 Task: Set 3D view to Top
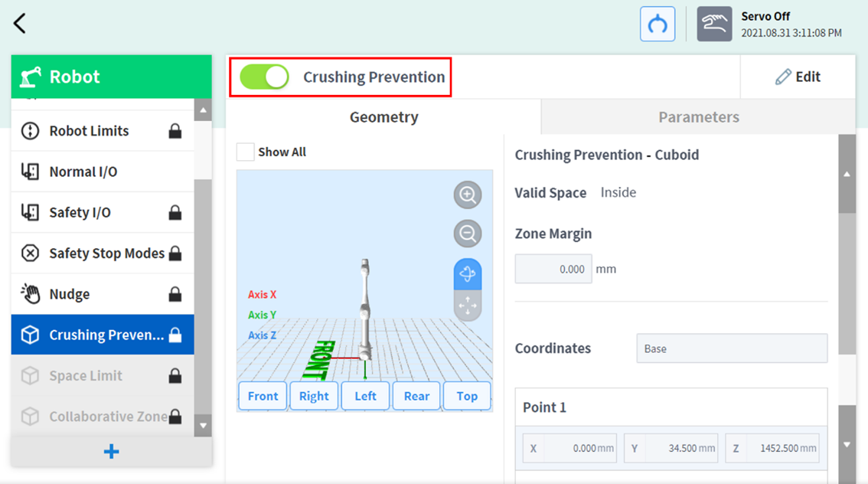(467, 396)
